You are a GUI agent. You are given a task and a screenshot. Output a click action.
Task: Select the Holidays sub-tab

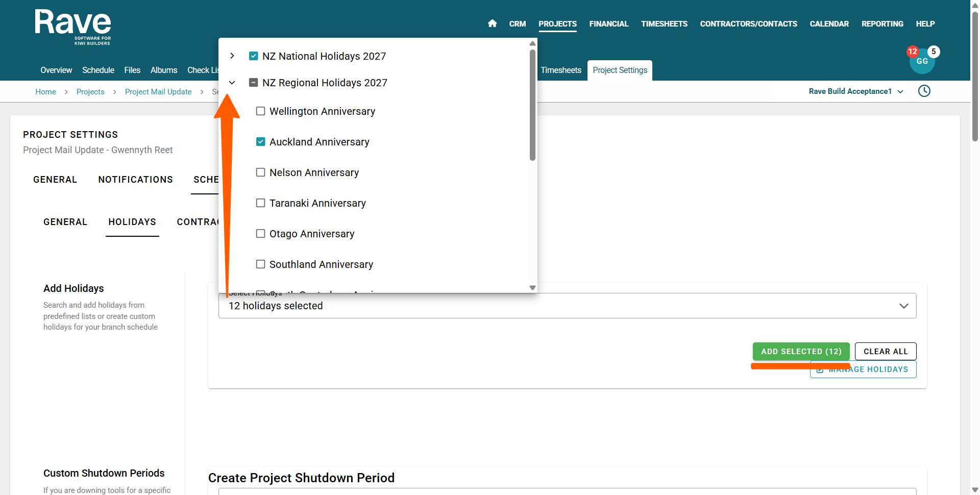(x=132, y=222)
